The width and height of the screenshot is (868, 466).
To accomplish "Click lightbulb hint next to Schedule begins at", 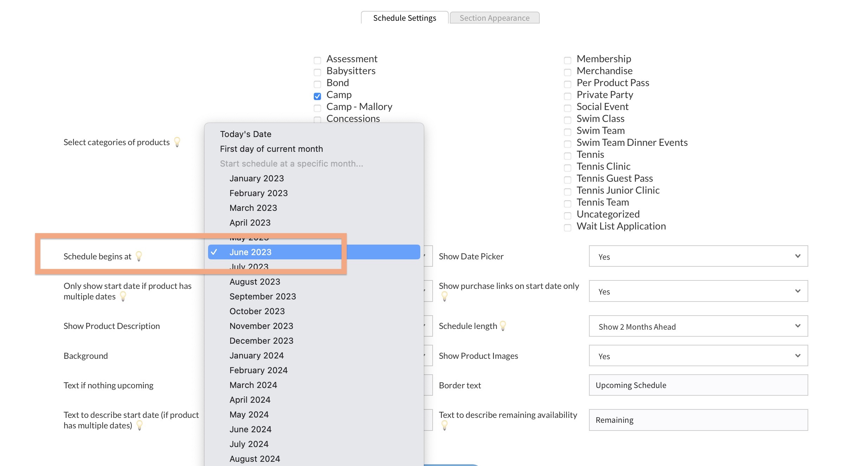I will point(139,256).
